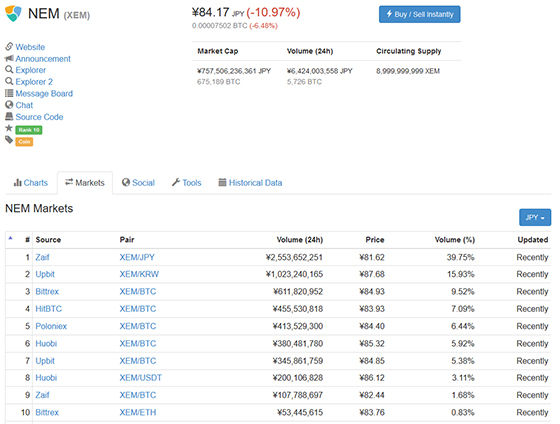Screen dimensions: 560x424
Task: Click the 39.75% volume percentage cell
Action: [460, 257]
